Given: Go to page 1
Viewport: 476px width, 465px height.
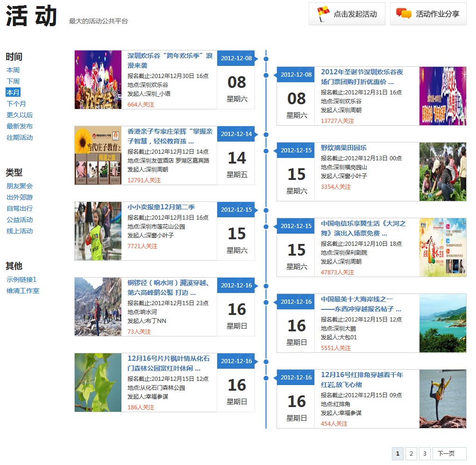Looking at the screenshot, I should point(398,454).
